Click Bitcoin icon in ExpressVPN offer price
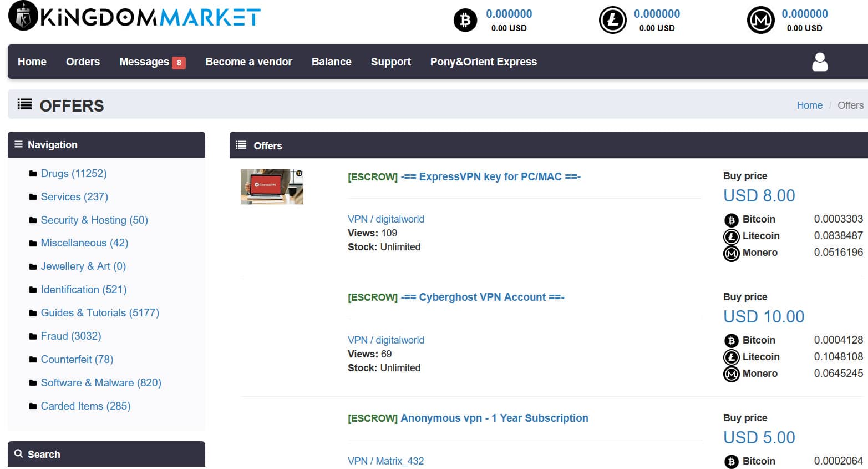The height and width of the screenshot is (469, 868). pos(731,220)
